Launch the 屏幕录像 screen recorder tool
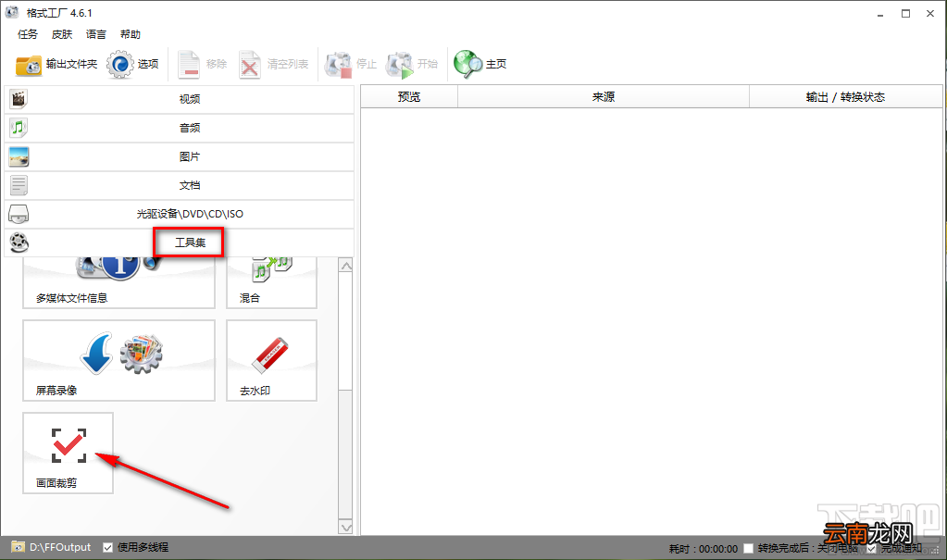 [119, 361]
